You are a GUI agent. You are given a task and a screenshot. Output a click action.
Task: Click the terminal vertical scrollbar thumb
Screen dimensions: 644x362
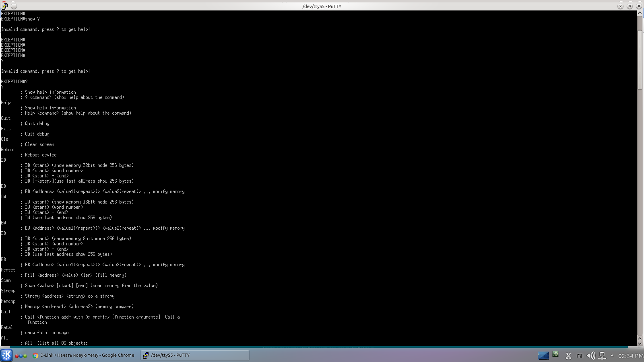(x=640, y=60)
